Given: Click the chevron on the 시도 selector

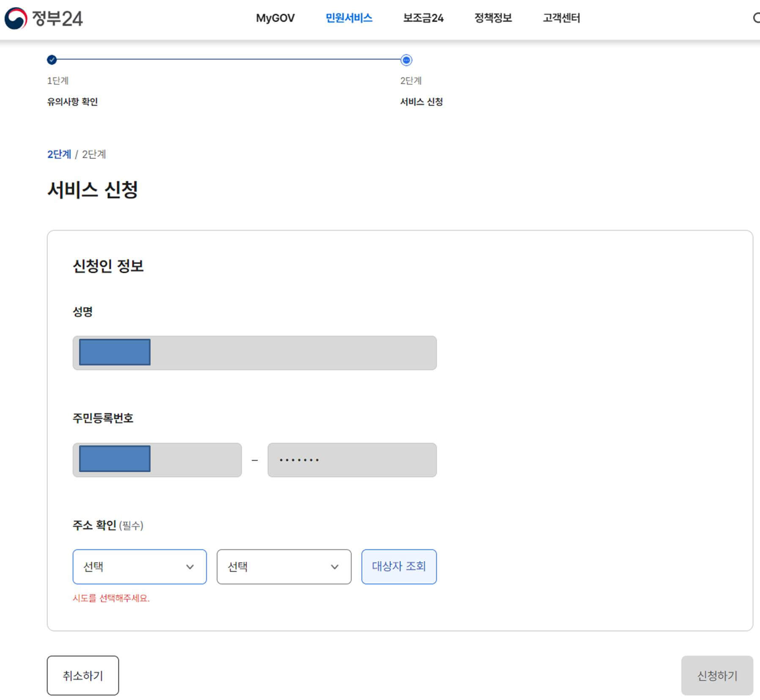Looking at the screenshot, I should (x=192, y=567).
